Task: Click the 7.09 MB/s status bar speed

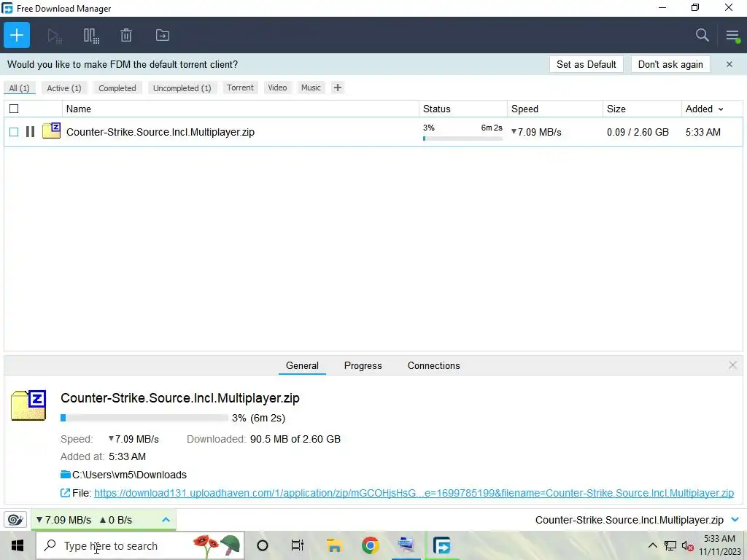Action: coord(63,519)
